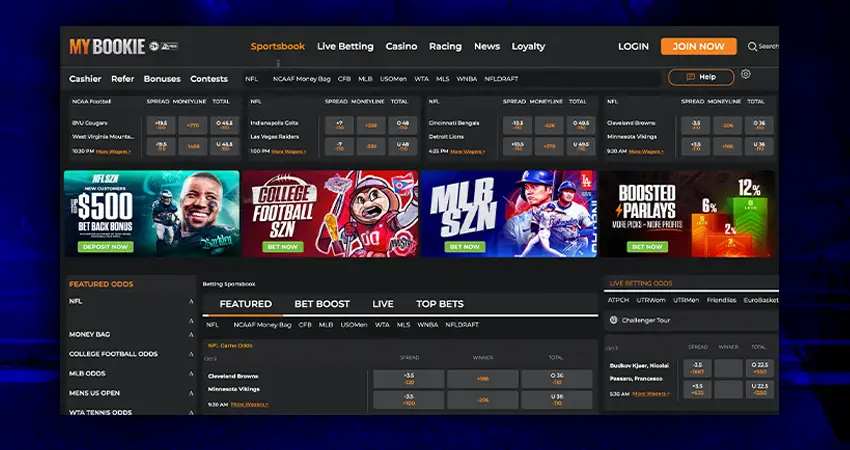Switch to the LIVE tab

[x=383, y=304]
